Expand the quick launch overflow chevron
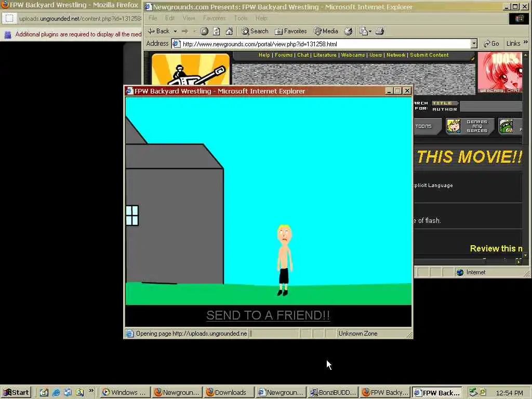This screenshot has width=532, height=399. [91, 391]
